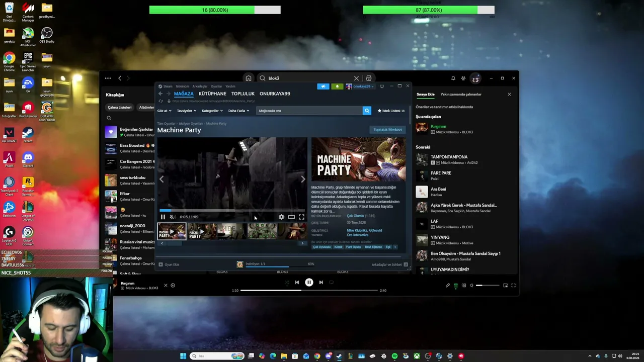Unmute the Steam trailer video sound

[172, 217]
